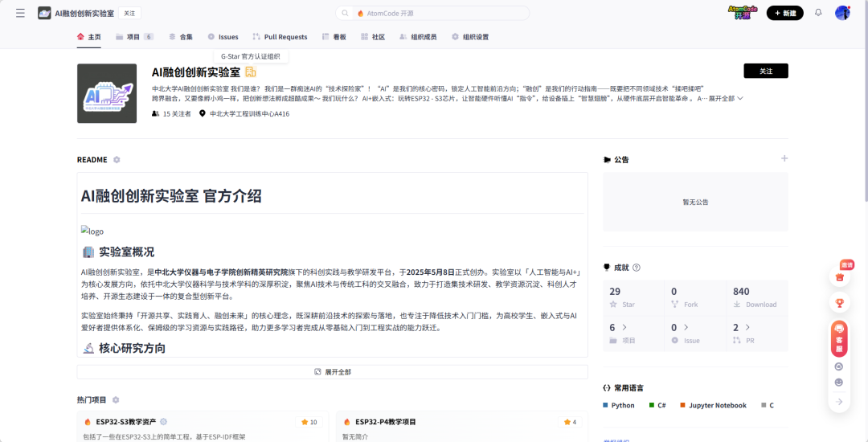Click the C language label

click(x=772, y=406)
